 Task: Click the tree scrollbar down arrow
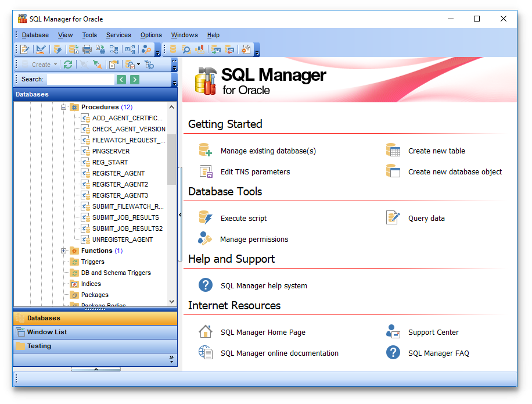pos(171,301)
